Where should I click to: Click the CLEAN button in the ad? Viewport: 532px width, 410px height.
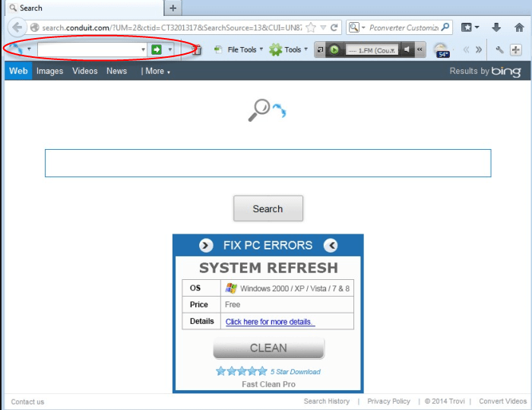pyautogui.click(x=269, y=348)
